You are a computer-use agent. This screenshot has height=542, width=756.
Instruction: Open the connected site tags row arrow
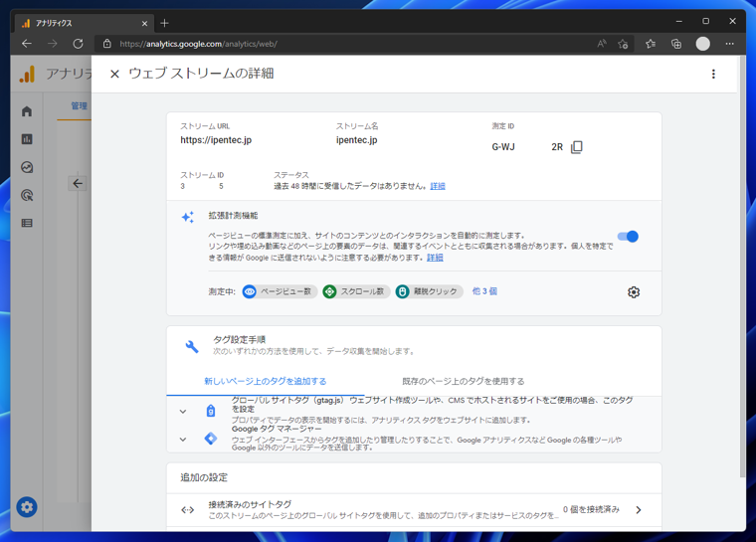pos(639,510)
